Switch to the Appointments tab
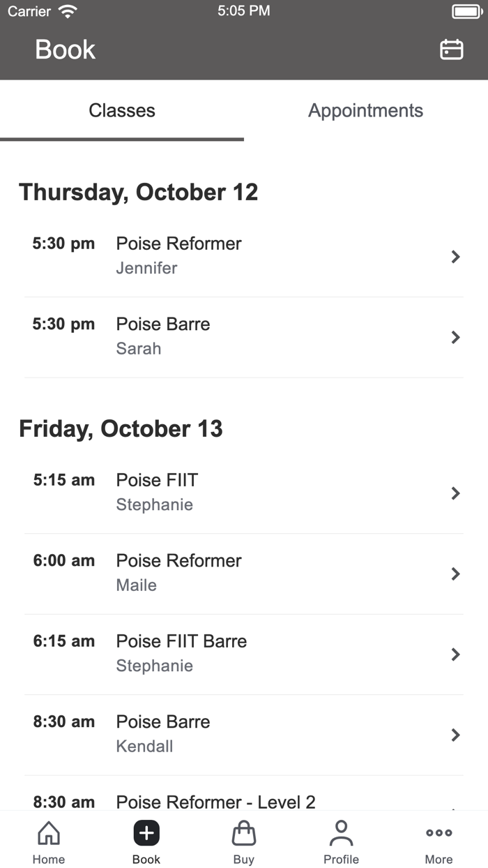Viewport: 488px width, 868px height. point(366,110)
